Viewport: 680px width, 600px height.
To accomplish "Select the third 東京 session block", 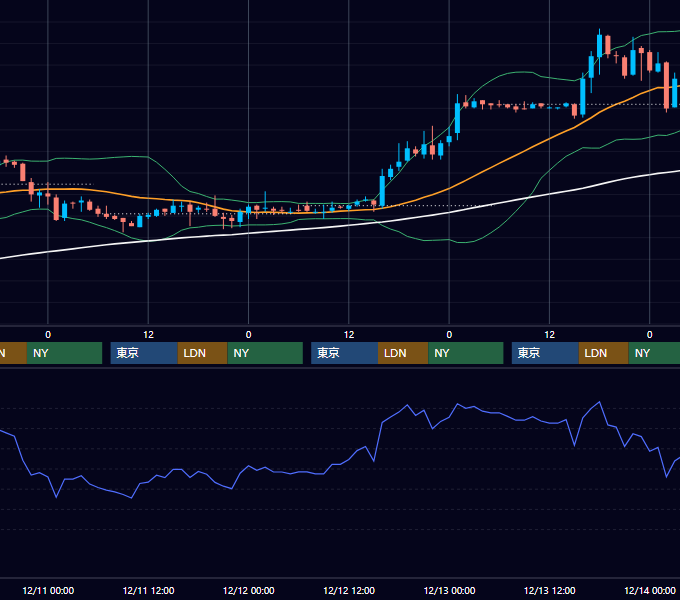I will coord(545,353).
